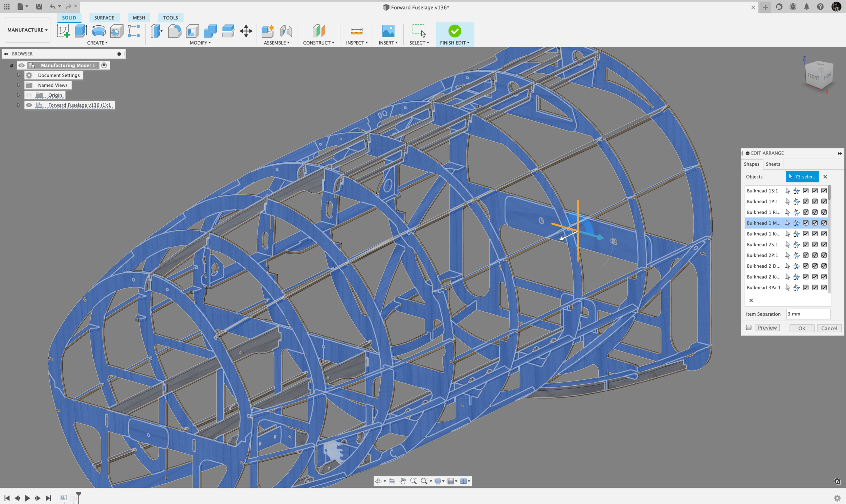
Task: Click the green Finish Edit checkmark
Action: (454, 31)
